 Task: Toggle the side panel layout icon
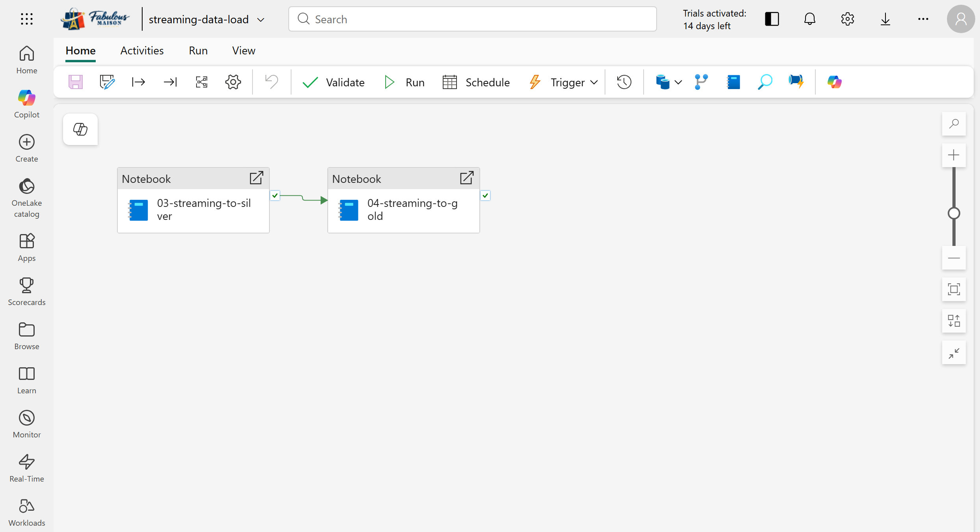click(772, 19)
